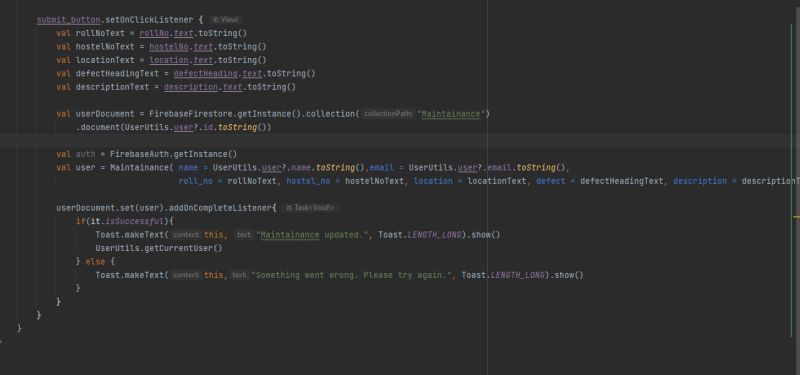Click the 'hostel_no =' named argument
Screen dimensions: 800x375
click(x=313, y=181)
